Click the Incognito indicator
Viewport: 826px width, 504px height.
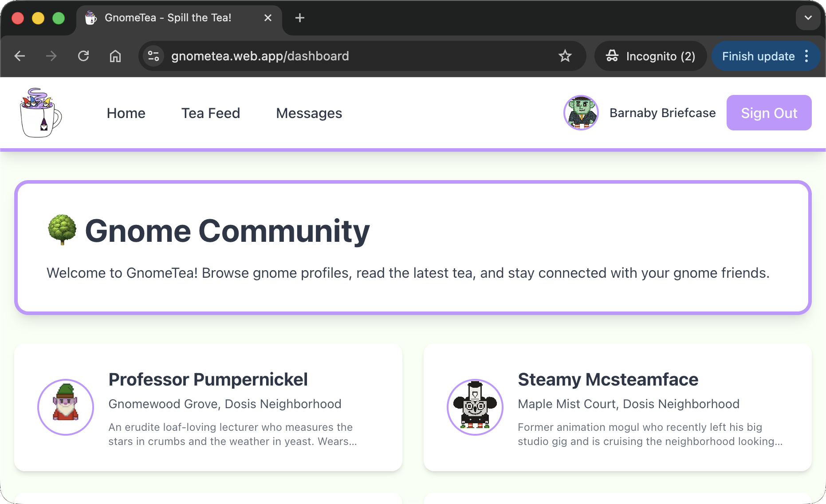point(650,56)
